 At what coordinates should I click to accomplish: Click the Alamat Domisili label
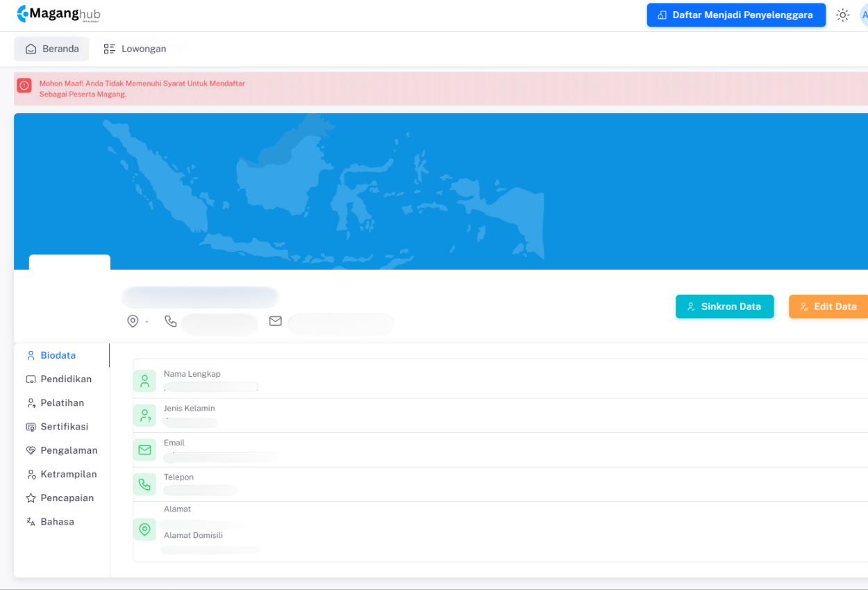pos(193,535)
